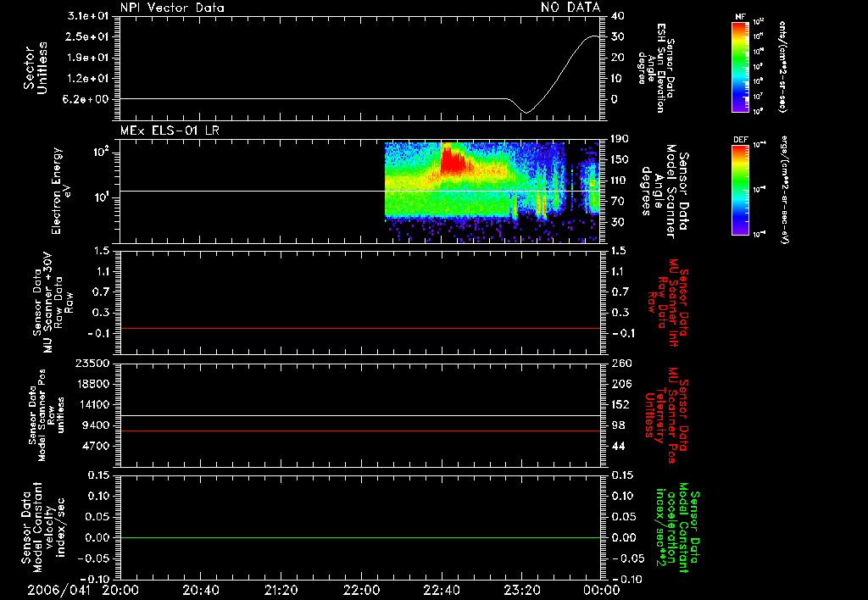Click the 'Model Scanner Angle degrees' axis title

pos(665,192)
